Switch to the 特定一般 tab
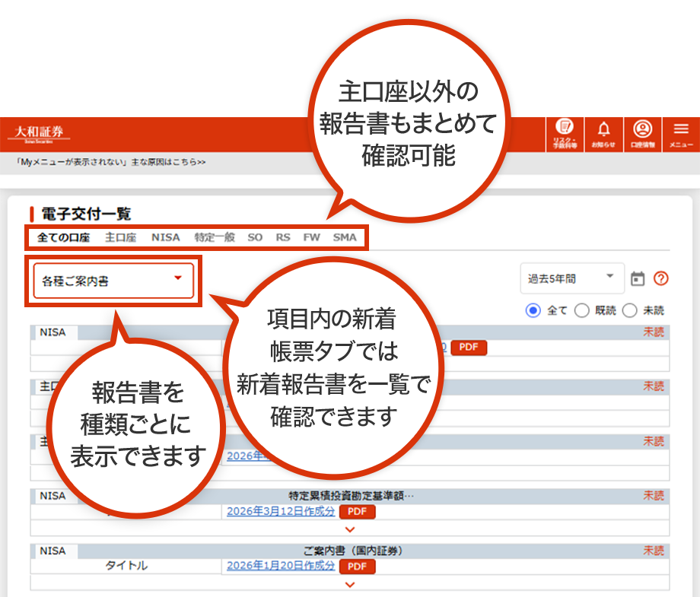700x597 pixels. tap(215, 237)
